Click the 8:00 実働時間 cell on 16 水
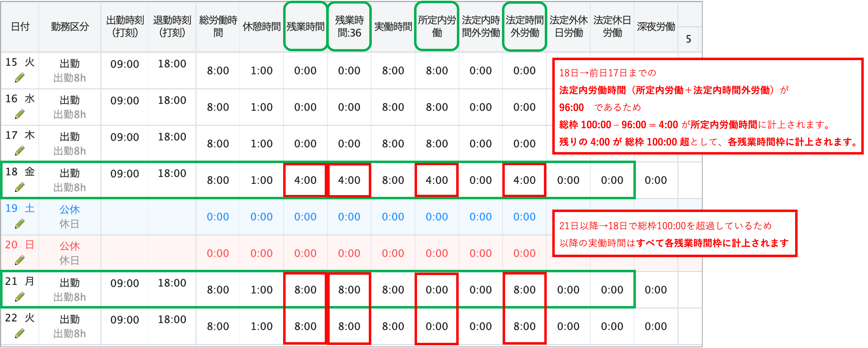This screenshot has height=348, width=868. [393, 107]
